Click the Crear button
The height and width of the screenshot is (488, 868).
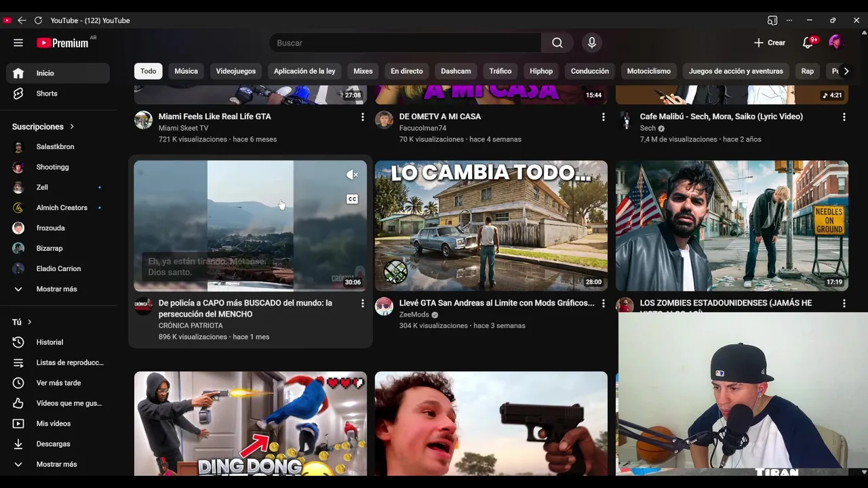pos(769,43)
